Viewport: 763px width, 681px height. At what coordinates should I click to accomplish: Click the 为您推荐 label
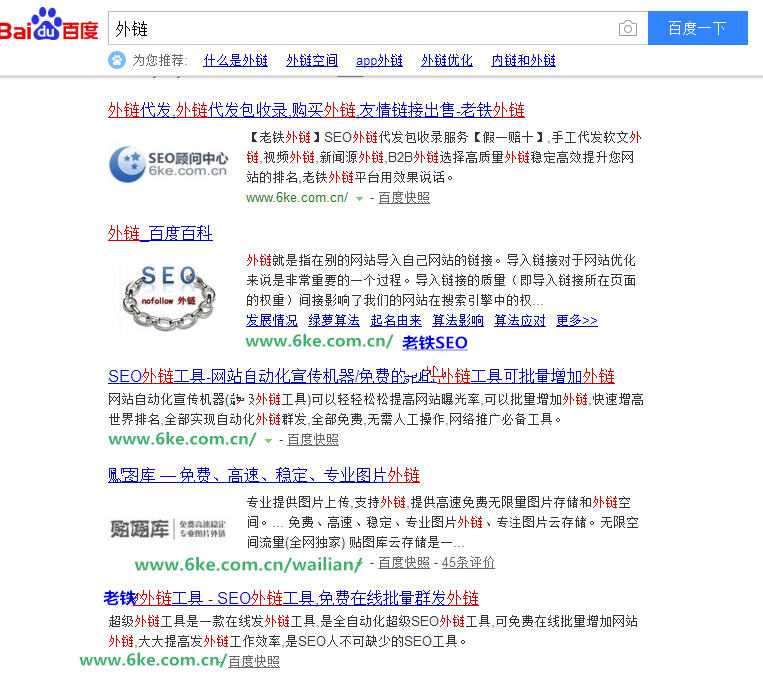point(160,60)
